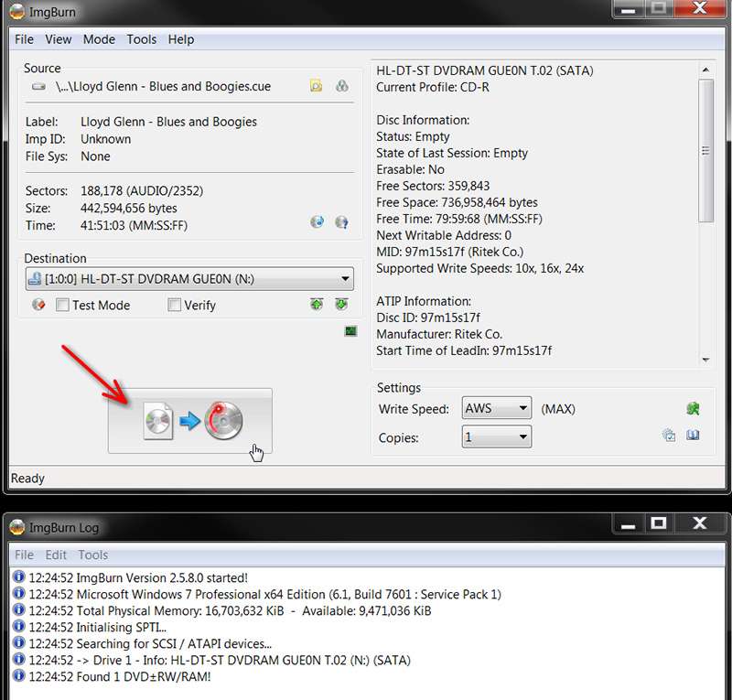Click the disc info scrollbar thumb
The height and width of the screenshot is (700, 732).
click(705, 151)
